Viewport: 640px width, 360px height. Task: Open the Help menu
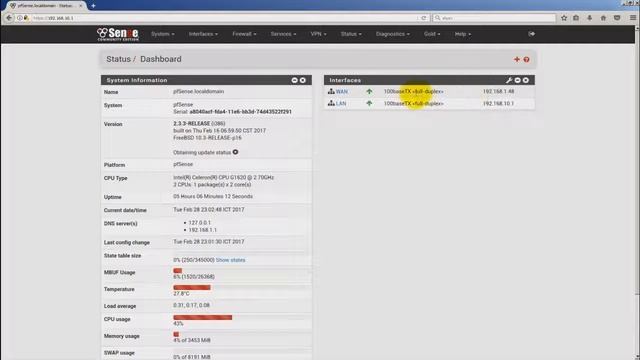pos(462,34)
